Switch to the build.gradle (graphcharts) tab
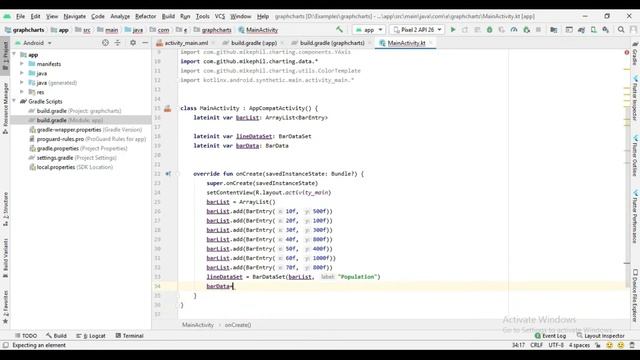Viewport: 640px width, 360px height. 332,43
